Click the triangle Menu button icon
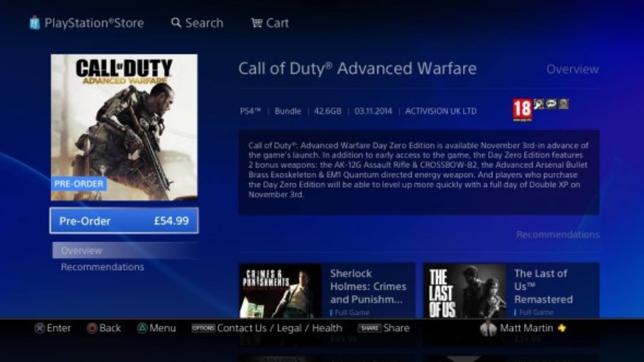 [142, 328]
